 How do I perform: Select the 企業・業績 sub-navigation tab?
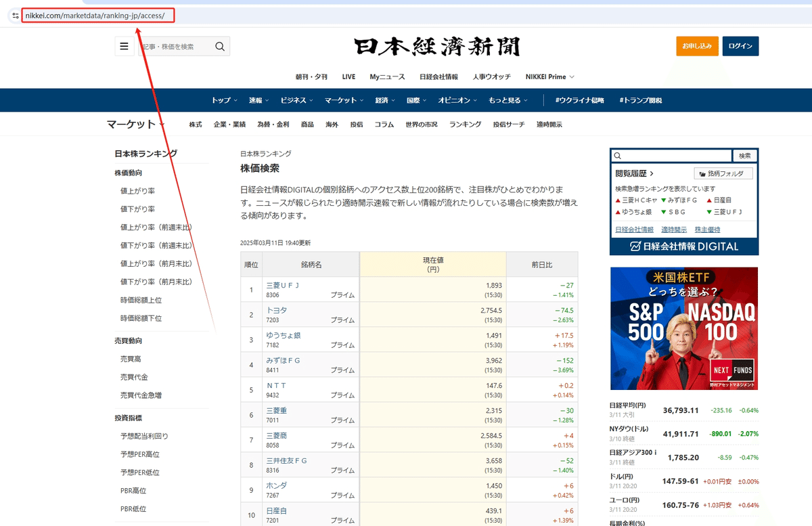pyautogui.click(x=229, y=125)
